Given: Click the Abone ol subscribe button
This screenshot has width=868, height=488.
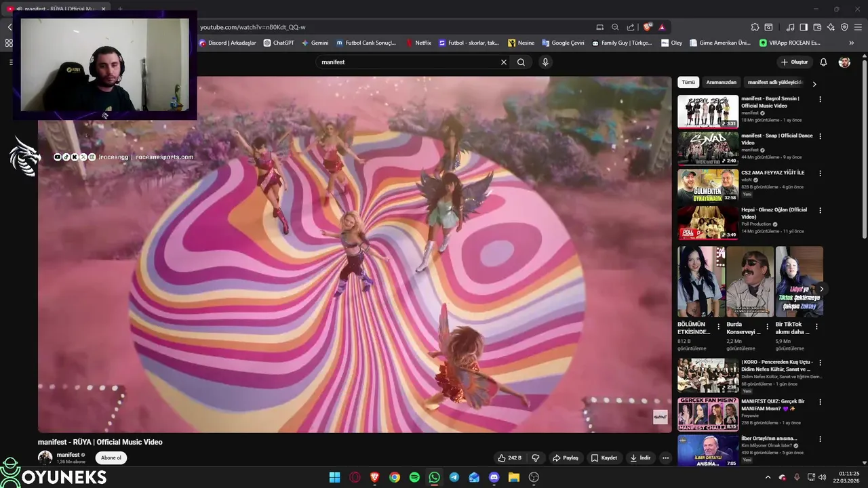Looking at the screenshot, I should click(111, 457).
